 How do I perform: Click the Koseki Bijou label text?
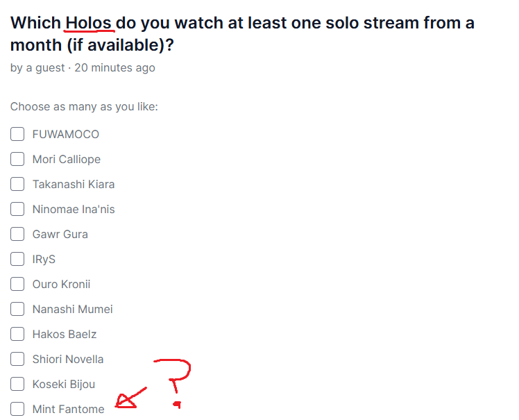pos(64,384)
